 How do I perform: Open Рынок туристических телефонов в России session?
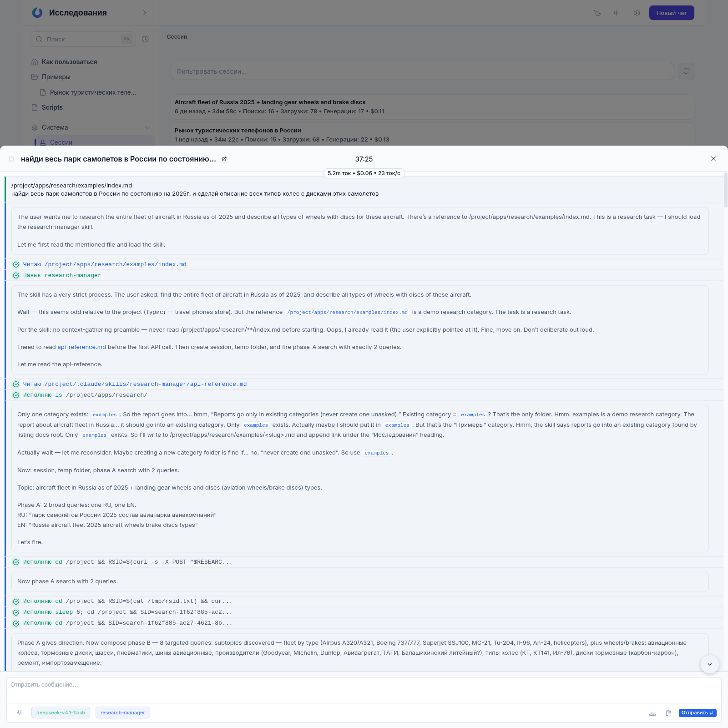432,135
